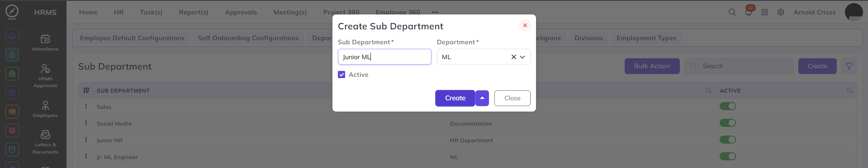
Task: Open row actions for Sales
Action: [86, 107]
